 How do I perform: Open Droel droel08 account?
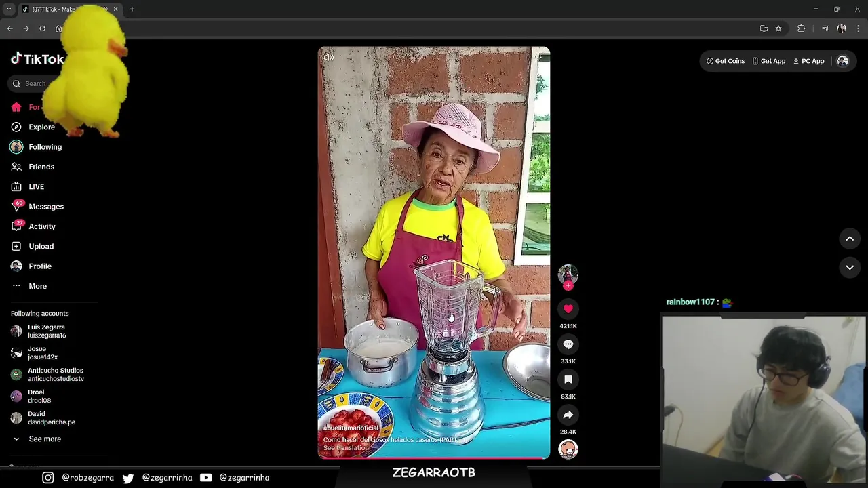39,396
